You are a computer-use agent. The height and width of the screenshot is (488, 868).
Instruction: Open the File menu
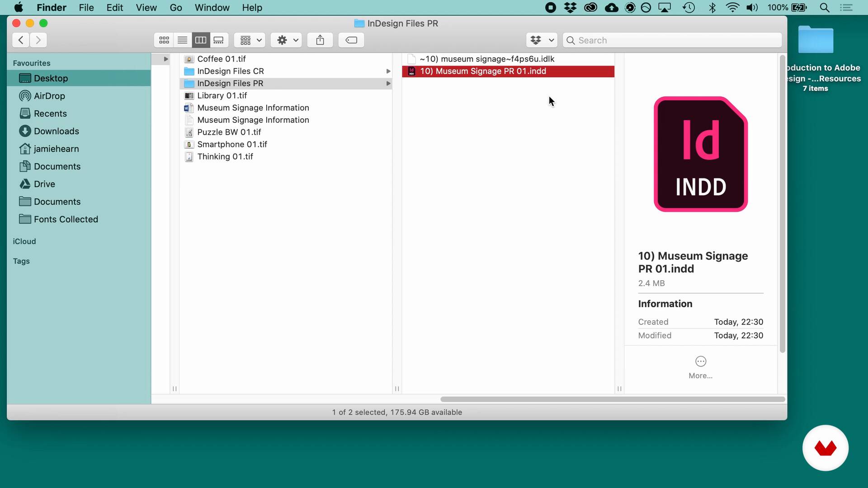pos(86,8)
